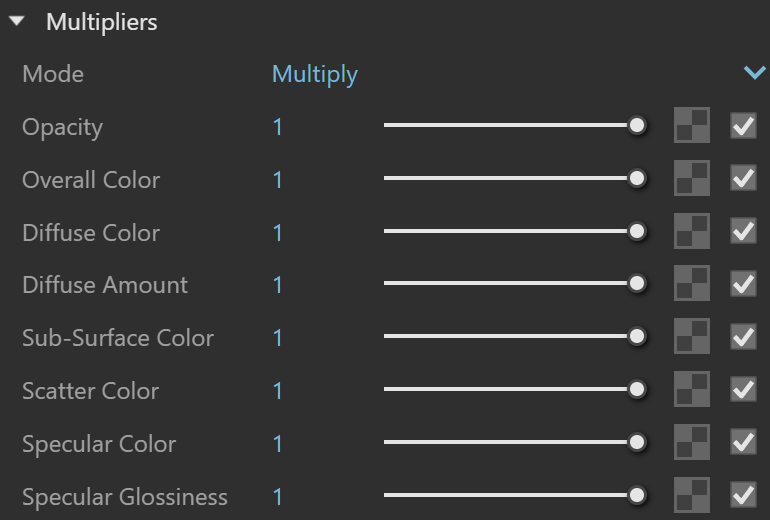Toggle the Scatter Color multiplier checkbox
Viewport: 770px width, 520px height.
point(743,389)
